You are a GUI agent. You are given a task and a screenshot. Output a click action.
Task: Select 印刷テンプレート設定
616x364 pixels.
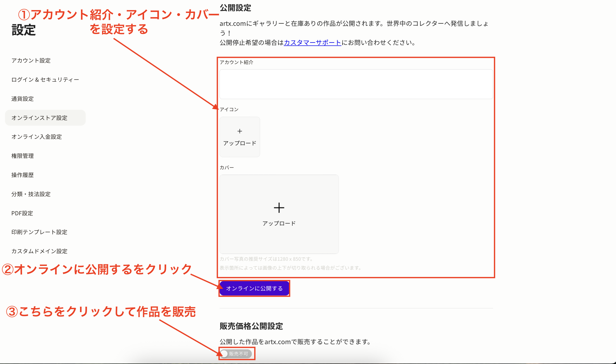pos(39,232)
